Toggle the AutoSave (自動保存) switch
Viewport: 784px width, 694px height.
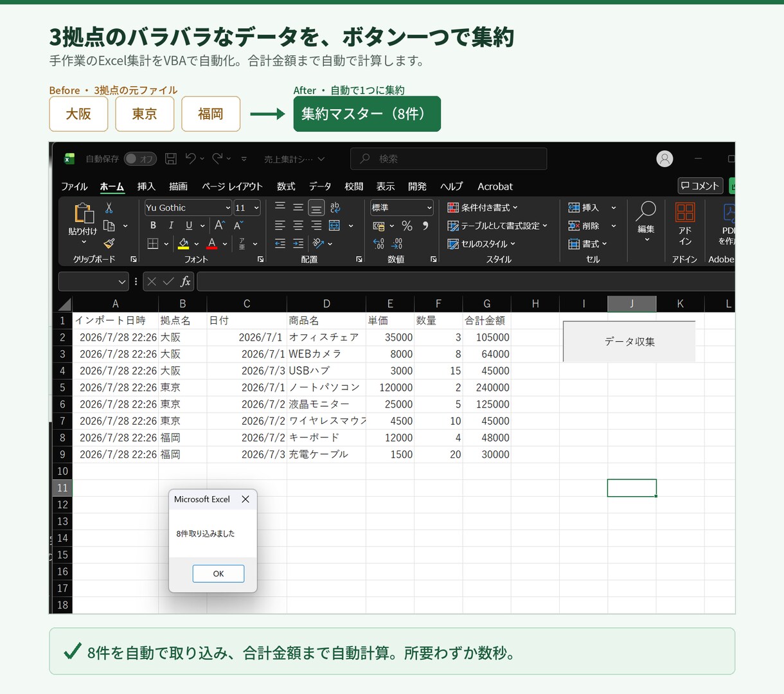pyautogui.click(x=140, y=158)
